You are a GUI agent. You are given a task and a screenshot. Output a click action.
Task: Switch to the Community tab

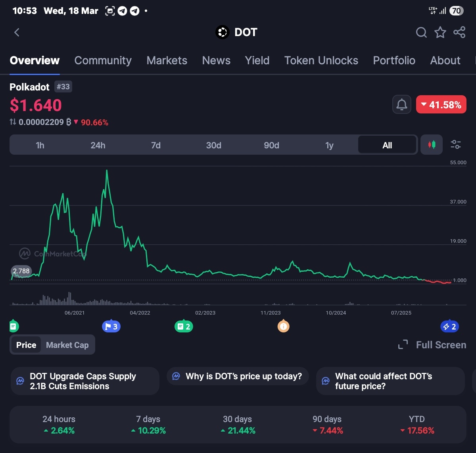pyautogui.click(x=103, y=60)
